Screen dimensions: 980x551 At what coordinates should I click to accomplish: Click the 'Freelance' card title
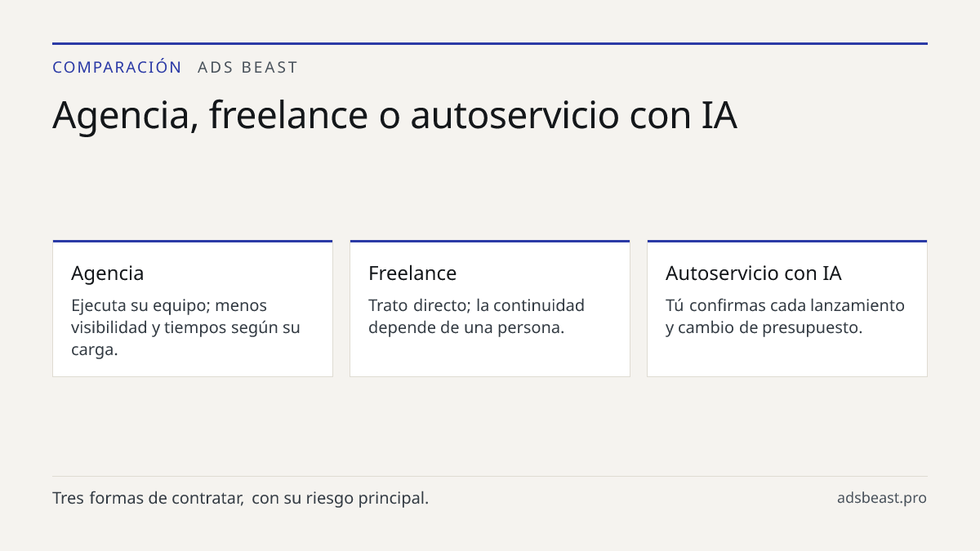point(412,273)
